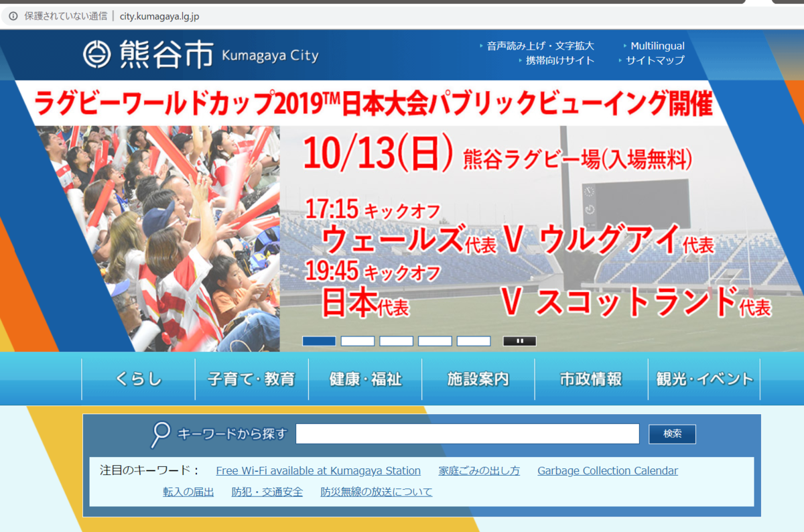Open the 防犯・交通安全 link
Screen dimensions: 804x532
coord(267,492)
